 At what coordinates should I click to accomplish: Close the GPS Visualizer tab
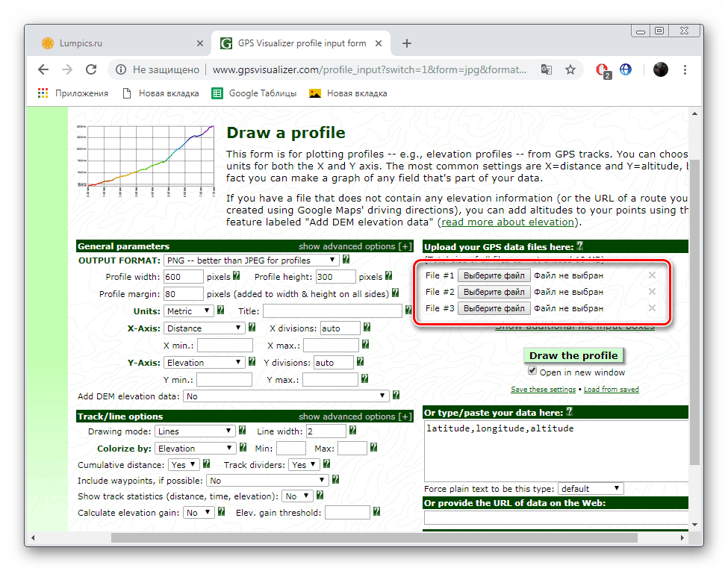pyautogui.click(x=379, y=43)
